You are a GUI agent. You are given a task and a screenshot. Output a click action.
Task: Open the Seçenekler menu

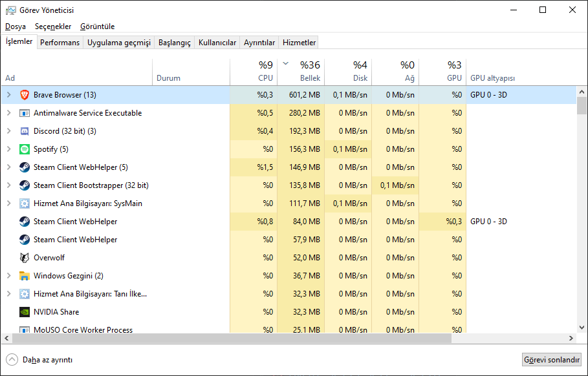click(x=53, y=26)
